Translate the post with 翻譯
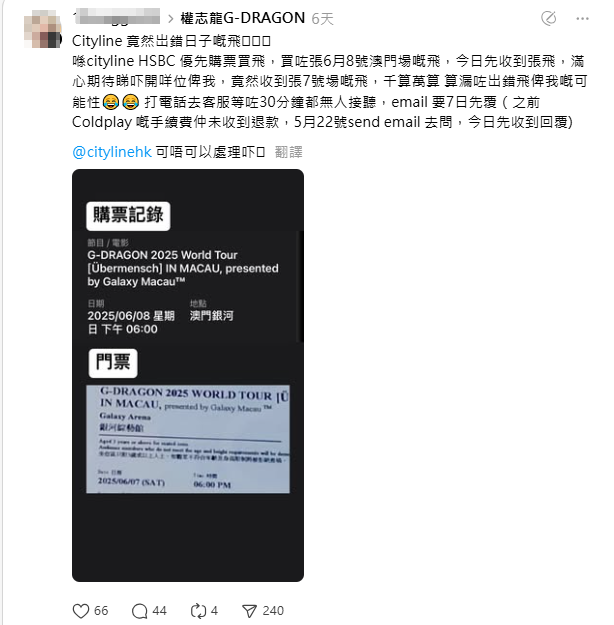This screenshot has height=625, width=614. tap(289, 152)
